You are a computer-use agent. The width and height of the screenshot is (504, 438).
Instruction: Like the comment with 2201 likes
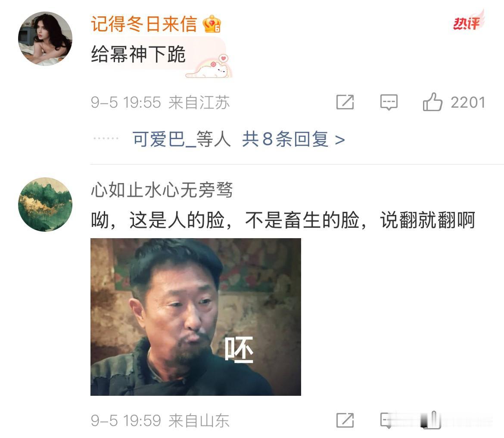coord(432,102)
